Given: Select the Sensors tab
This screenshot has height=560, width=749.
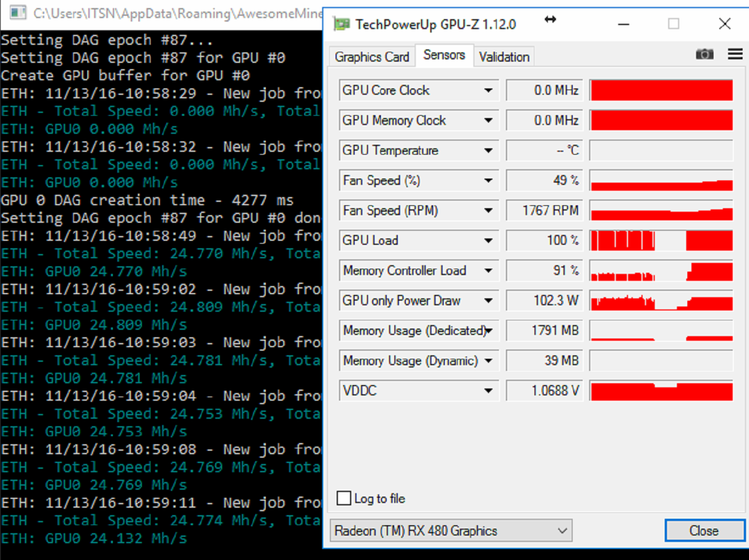Looking at the screenshot, I should point(444,55).
